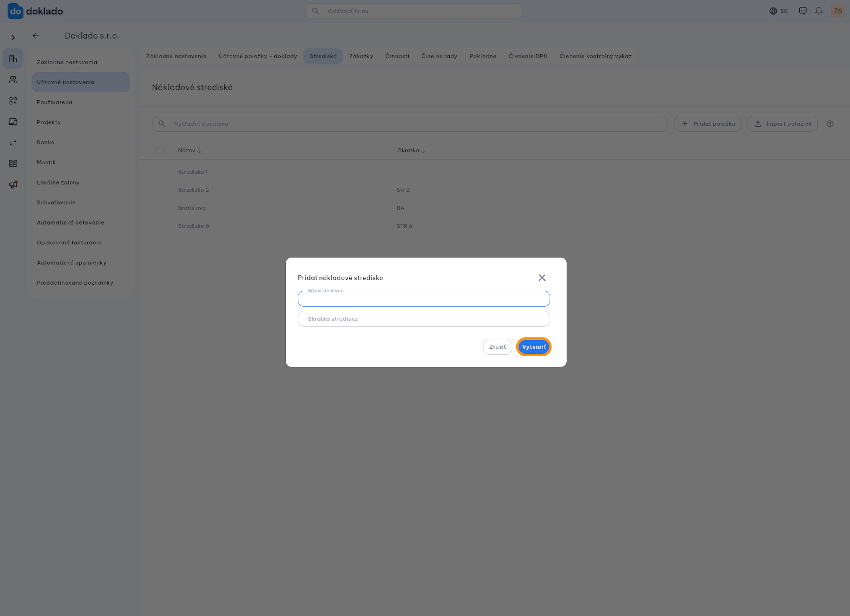Switch language via globe SK selector

pos(779,11)
